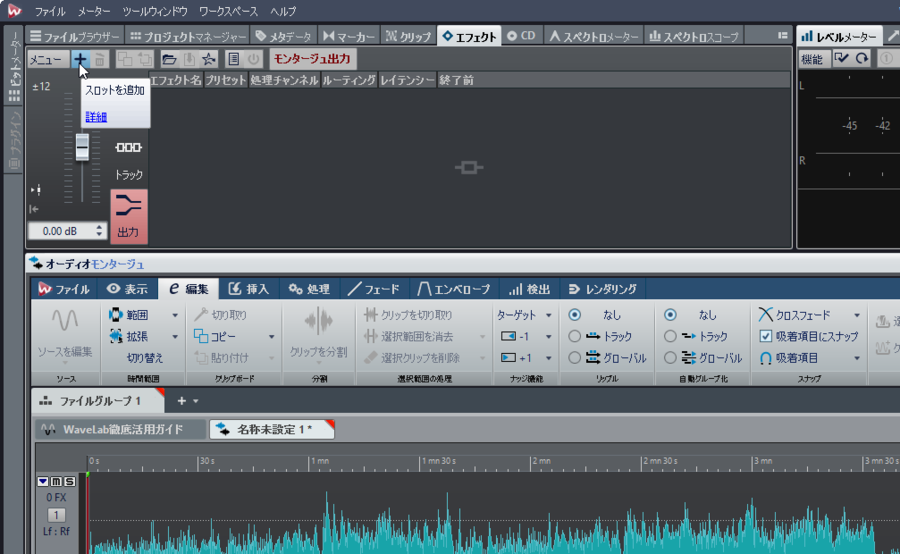Screen dimensions: 900x554
Task: Click the paste effects icon
Action: 144,59
